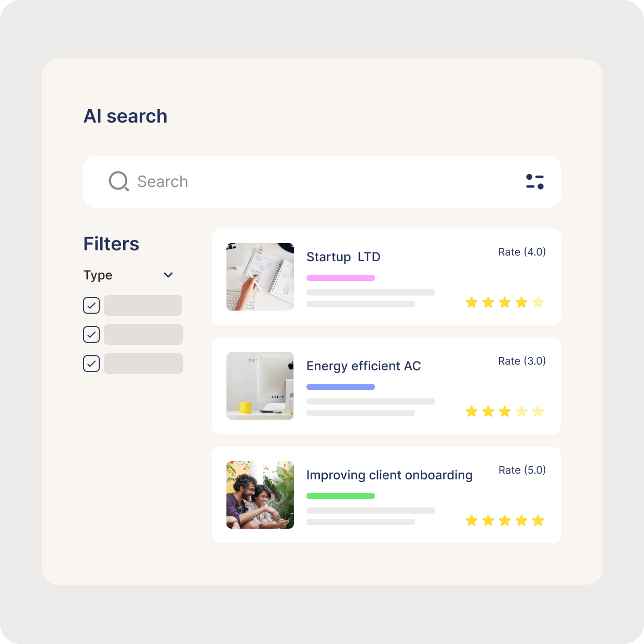Click the Type filter label

[x=98, y=275]
